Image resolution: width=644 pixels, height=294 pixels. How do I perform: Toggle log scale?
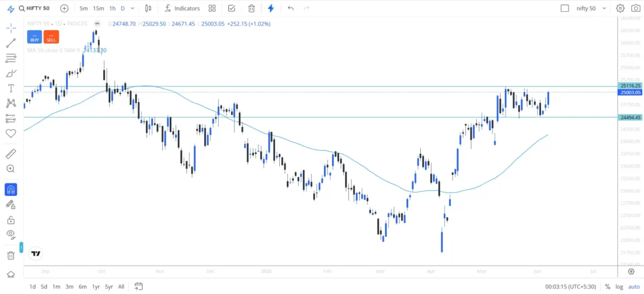(x=619, y=286)
